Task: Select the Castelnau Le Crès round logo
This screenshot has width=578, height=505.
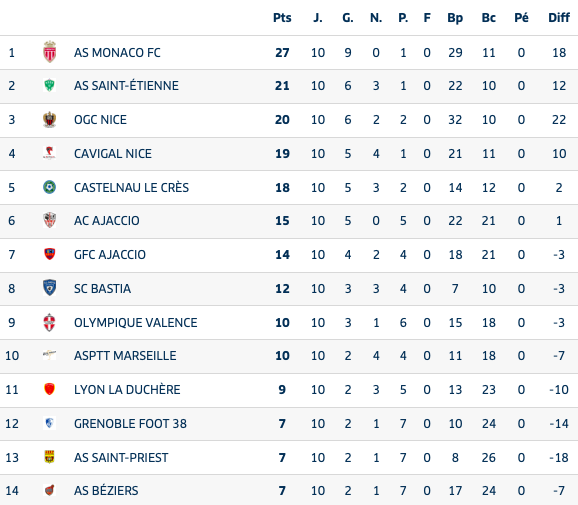Action: [x=49, y=187]
